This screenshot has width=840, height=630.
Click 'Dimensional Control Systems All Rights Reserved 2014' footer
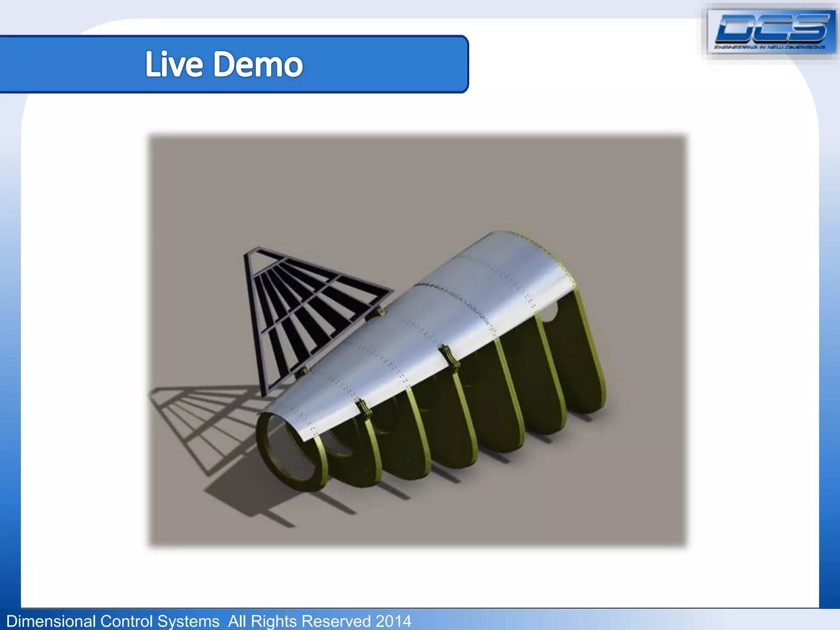point(209,621)
